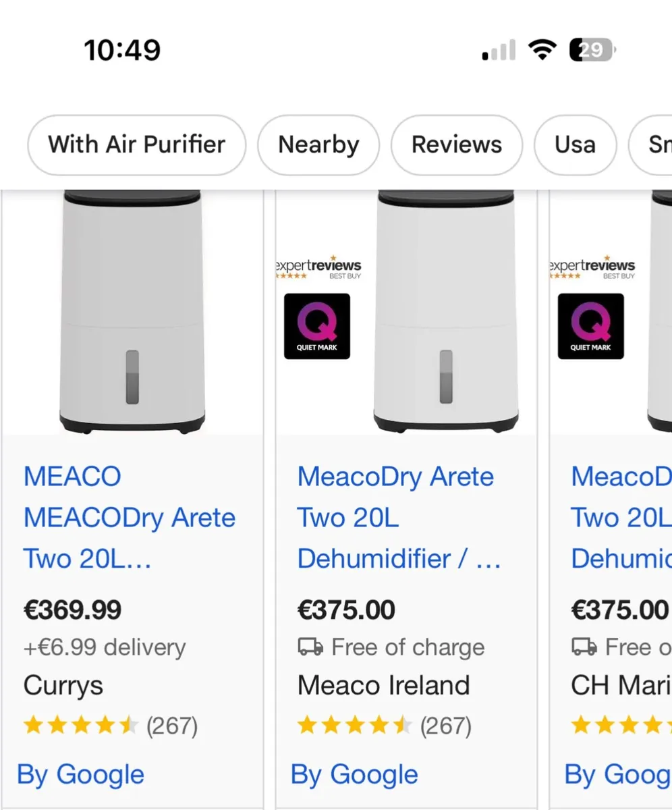The height and width of the screenshot is (810, 672).
Task: Select the Nearby filter chip
Action: click(x=318, y=144)
